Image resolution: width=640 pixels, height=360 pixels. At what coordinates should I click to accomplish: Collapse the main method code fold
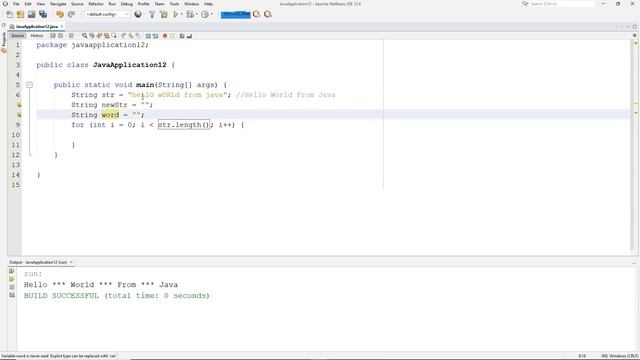pyautogui.click(x=29, y=85)
